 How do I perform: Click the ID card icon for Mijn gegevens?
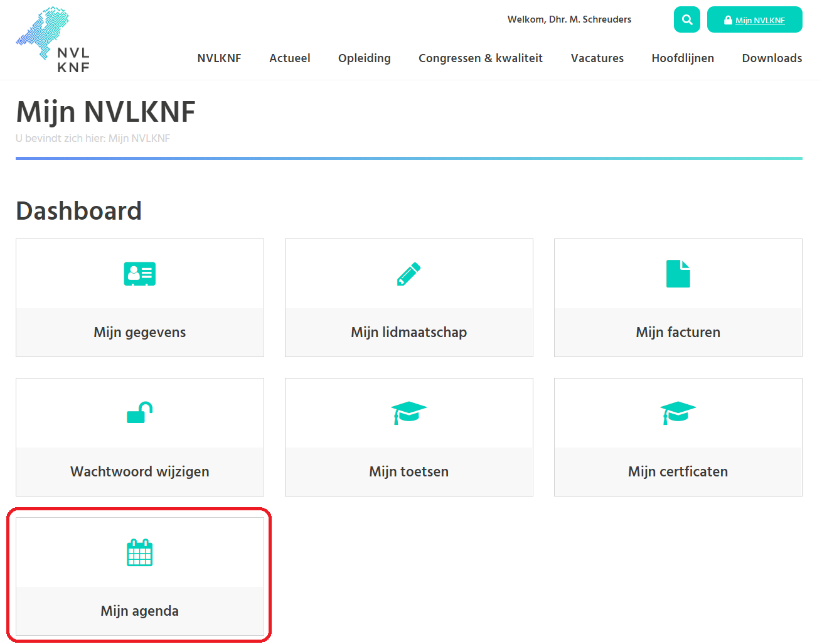(x=140, y=274)
